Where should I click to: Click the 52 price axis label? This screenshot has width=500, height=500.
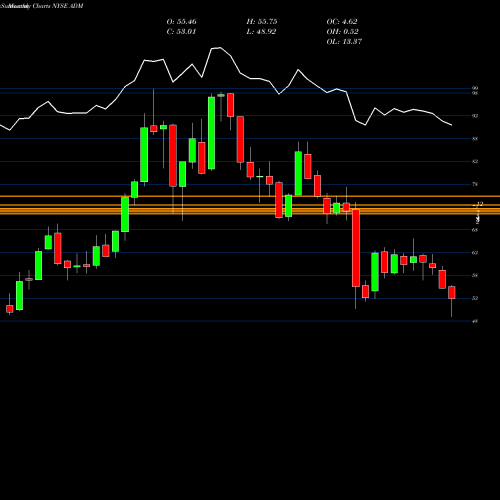coord(475,298)
